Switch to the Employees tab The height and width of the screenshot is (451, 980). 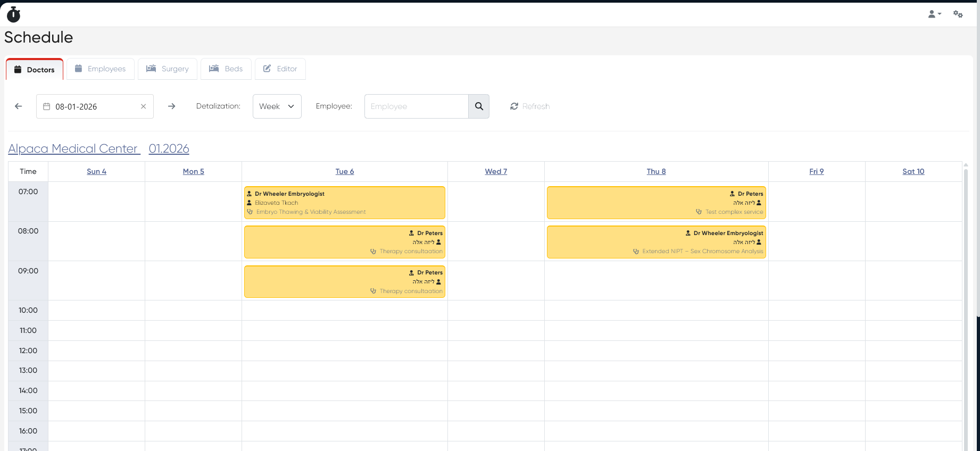pos(101,69)
